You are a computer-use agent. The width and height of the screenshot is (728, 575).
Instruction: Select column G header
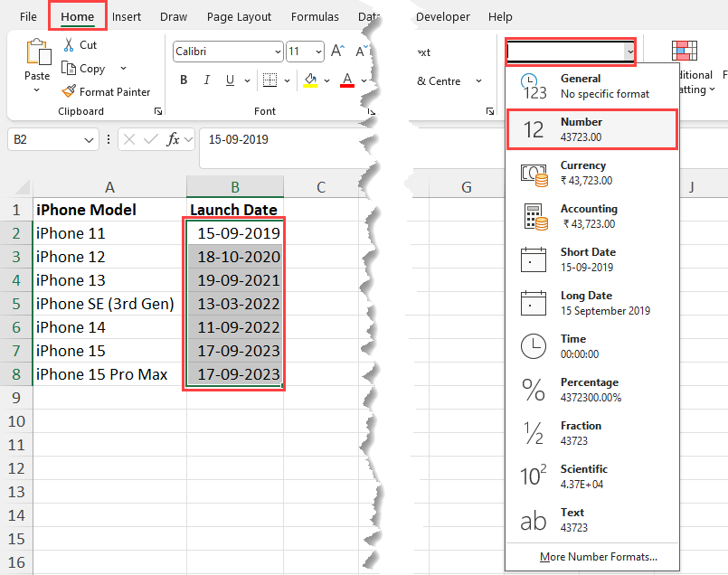click(467, 186)
